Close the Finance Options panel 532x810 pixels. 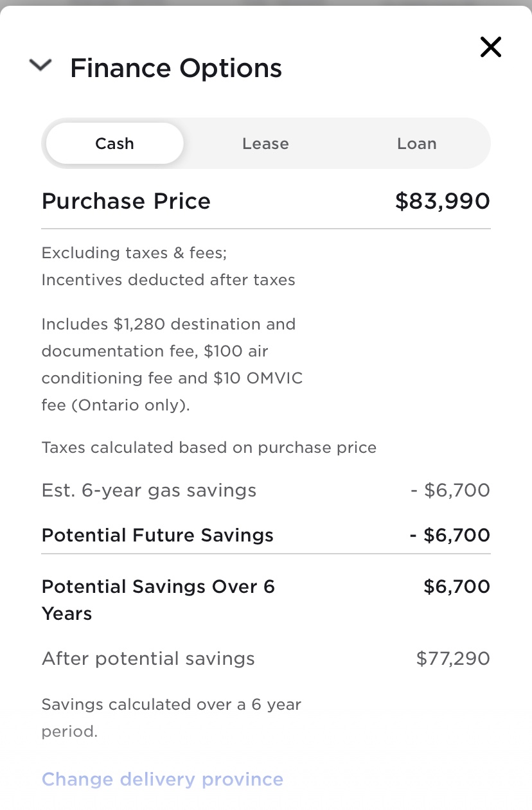click(x=490, y=47)
